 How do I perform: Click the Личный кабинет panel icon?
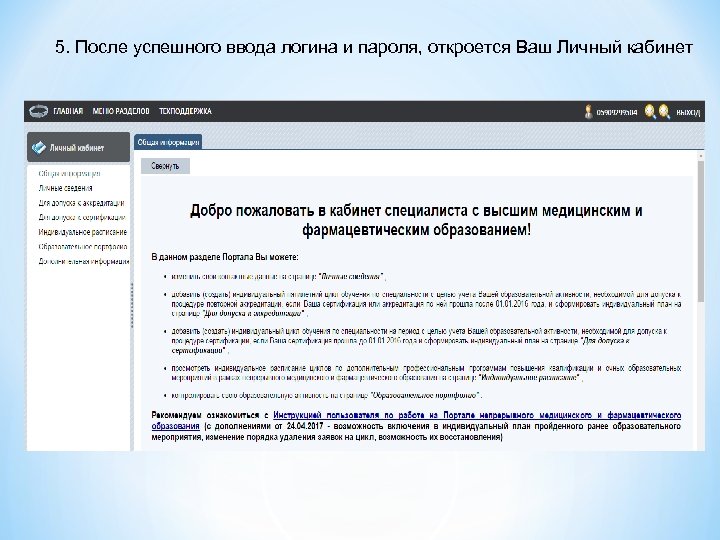39,147
